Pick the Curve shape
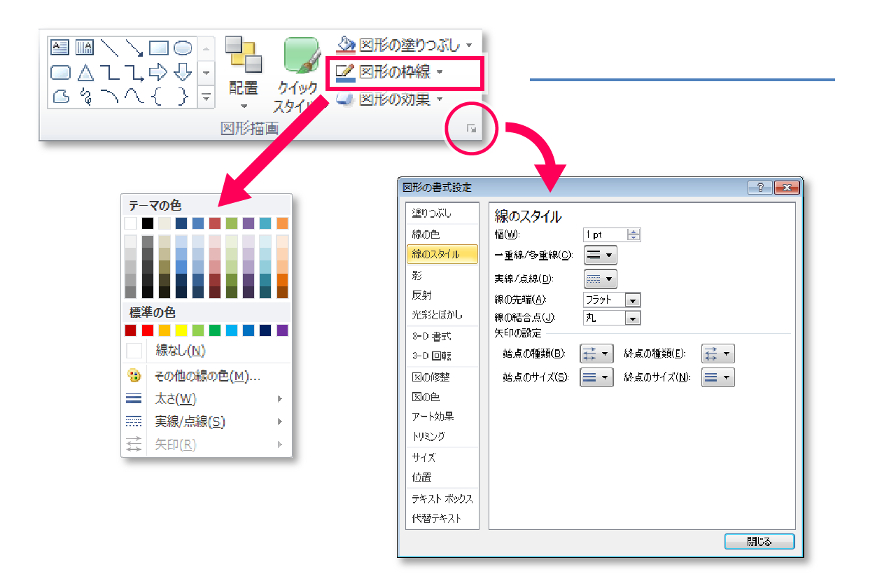 (134, 97)
